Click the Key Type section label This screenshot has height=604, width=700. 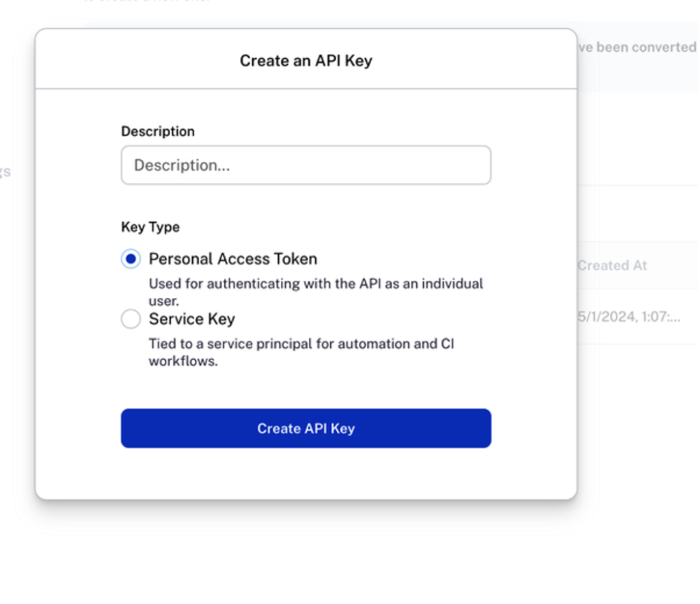150,226
